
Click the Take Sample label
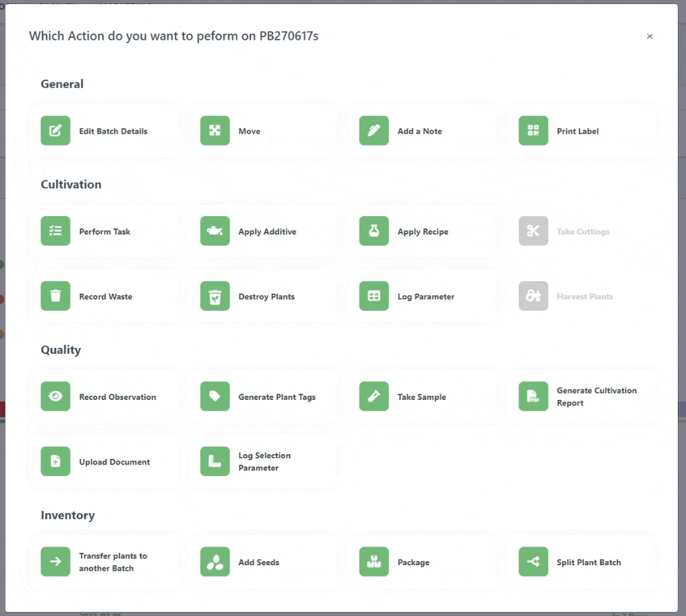pos(421,397)
